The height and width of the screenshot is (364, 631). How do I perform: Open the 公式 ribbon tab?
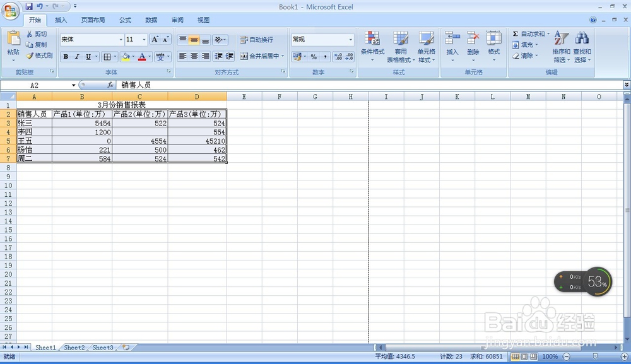click(125, 20)
